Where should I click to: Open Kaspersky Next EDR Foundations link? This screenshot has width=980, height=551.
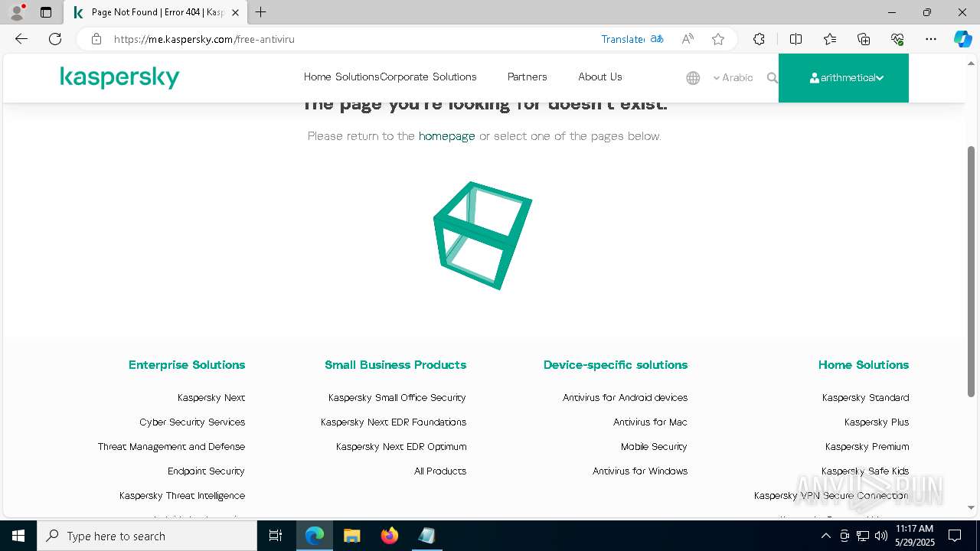point(394,422)
